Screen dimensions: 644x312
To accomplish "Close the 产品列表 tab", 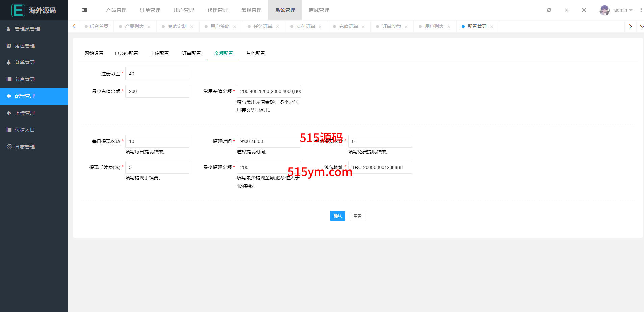I will 149,27.
